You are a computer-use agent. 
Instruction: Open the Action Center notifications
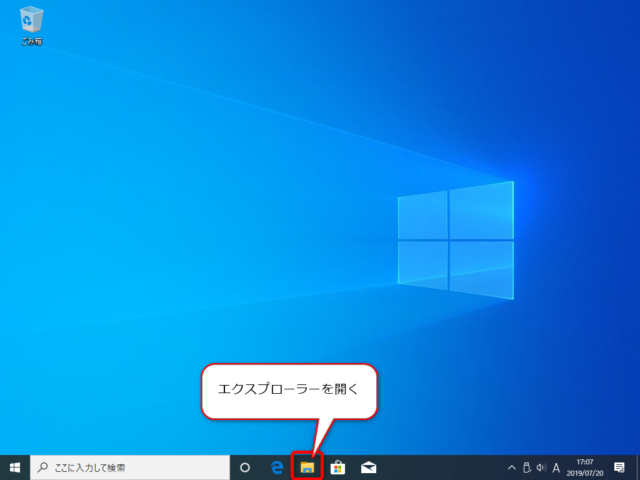(619, 468)
